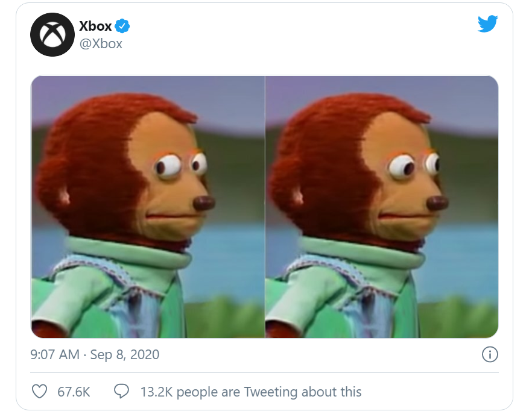Click the right puppet's brown nose
Screen dimensions: 532x417
pos(437,203)
